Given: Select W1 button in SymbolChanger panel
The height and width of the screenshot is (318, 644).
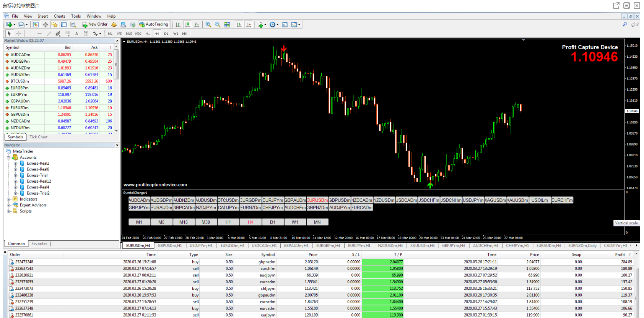Looking at the screenshot, I should (295, 222).
